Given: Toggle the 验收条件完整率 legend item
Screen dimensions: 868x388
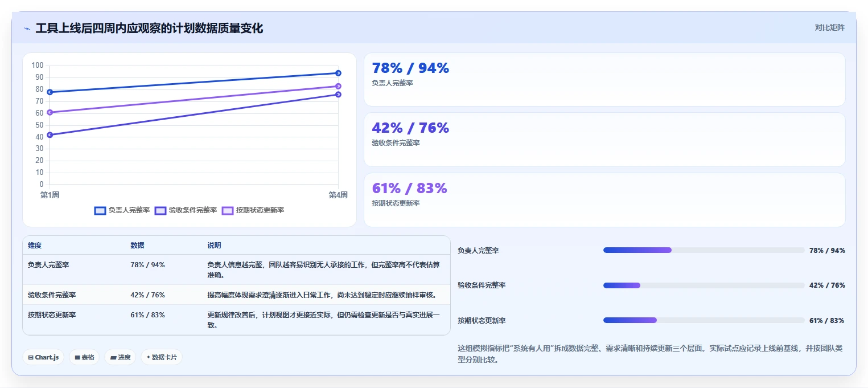Looking at the screenshot, I should pos(186,210).
